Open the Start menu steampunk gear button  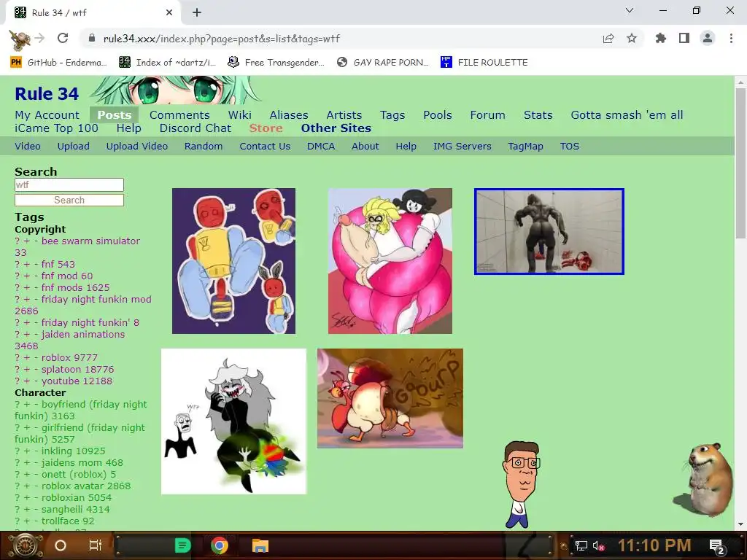coord(25,545)
